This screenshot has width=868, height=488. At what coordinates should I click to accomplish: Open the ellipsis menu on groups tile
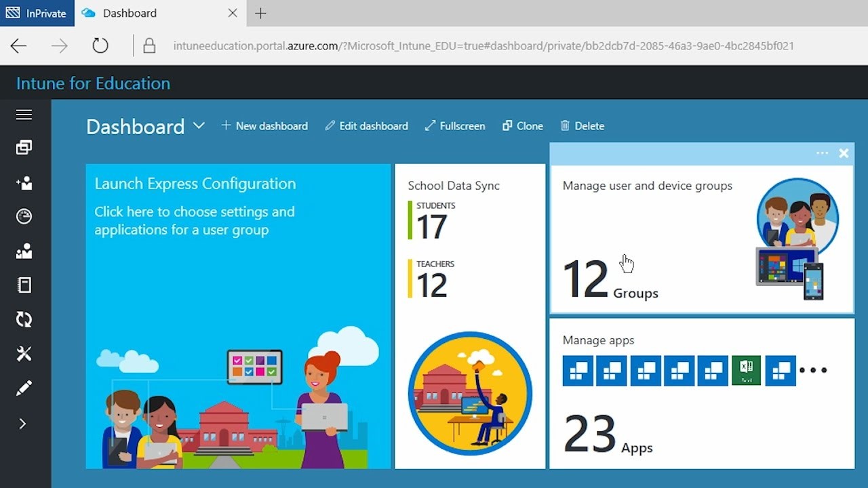(822, 153)
